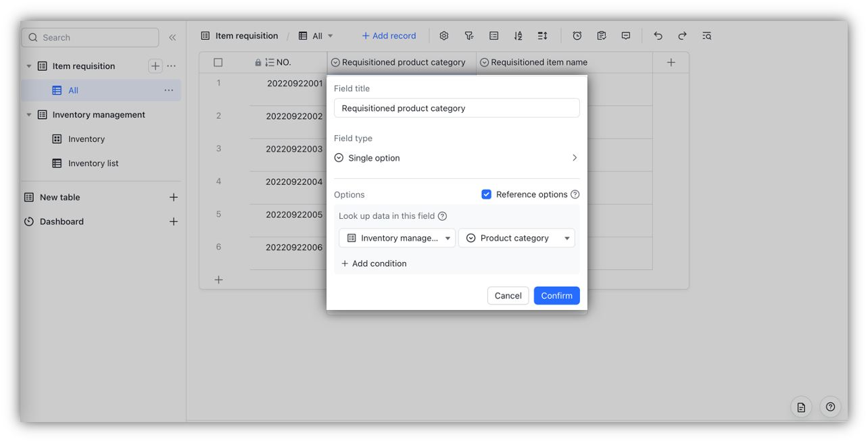Open the row height adjustment icon

pos(541,35)
